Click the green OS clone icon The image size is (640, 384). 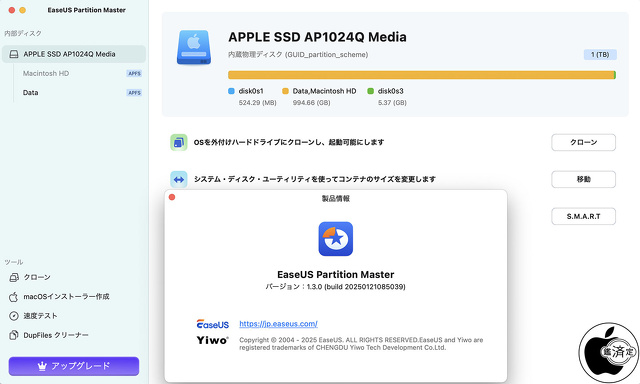179,142
